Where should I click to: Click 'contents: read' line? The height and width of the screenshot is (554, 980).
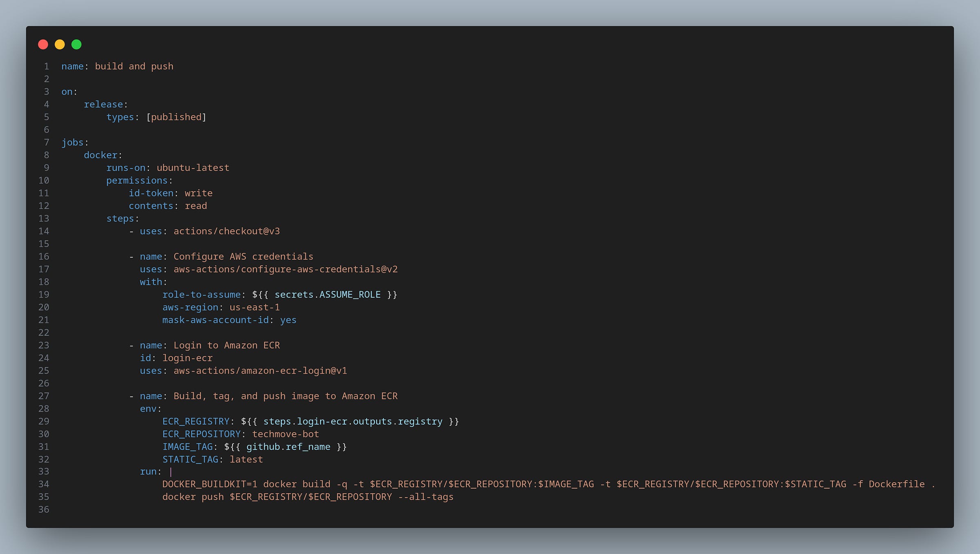[168, 206]
